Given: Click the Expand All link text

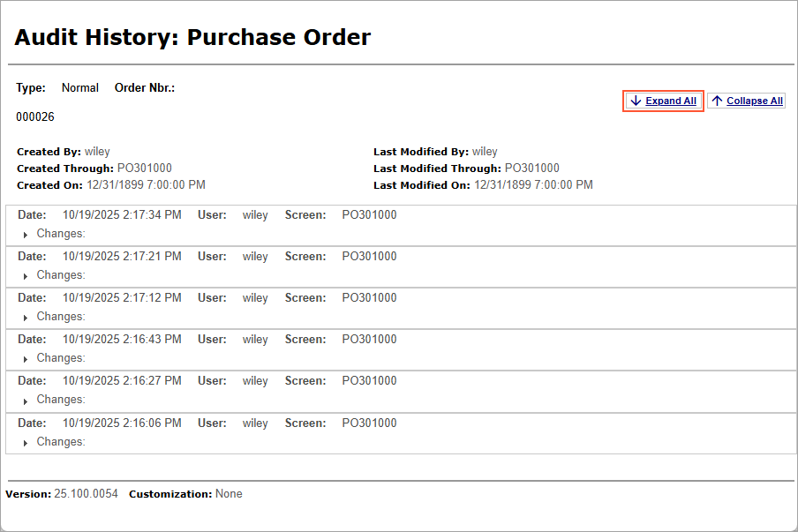Looking at the screenshot, I should click(671, 101).
